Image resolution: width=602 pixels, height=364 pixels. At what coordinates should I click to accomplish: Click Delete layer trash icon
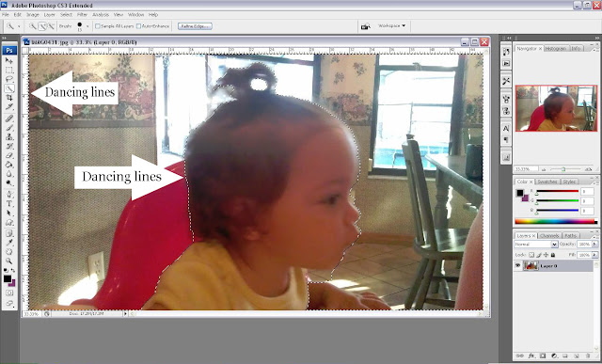(x=588, y=356)
